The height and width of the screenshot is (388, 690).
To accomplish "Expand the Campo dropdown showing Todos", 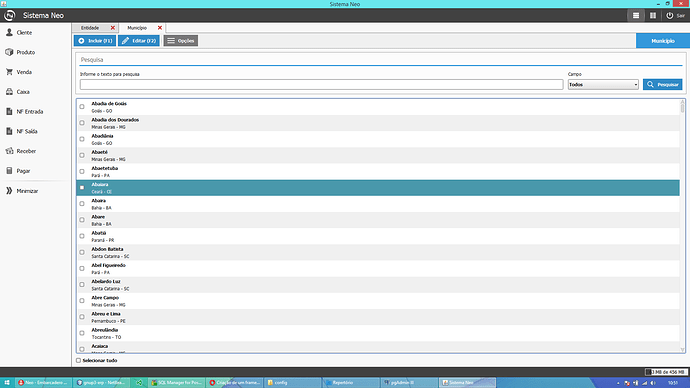I will tap(603, 84).
